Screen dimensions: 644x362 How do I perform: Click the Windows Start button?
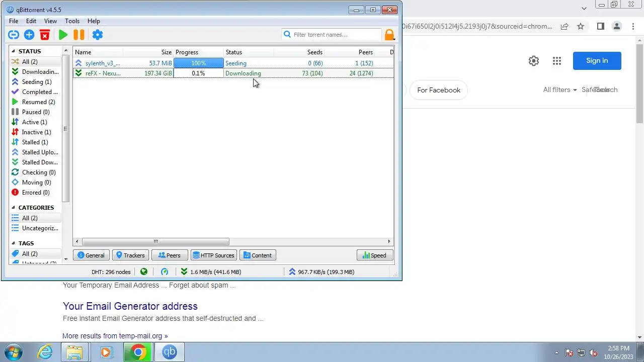tap(14, 352)
